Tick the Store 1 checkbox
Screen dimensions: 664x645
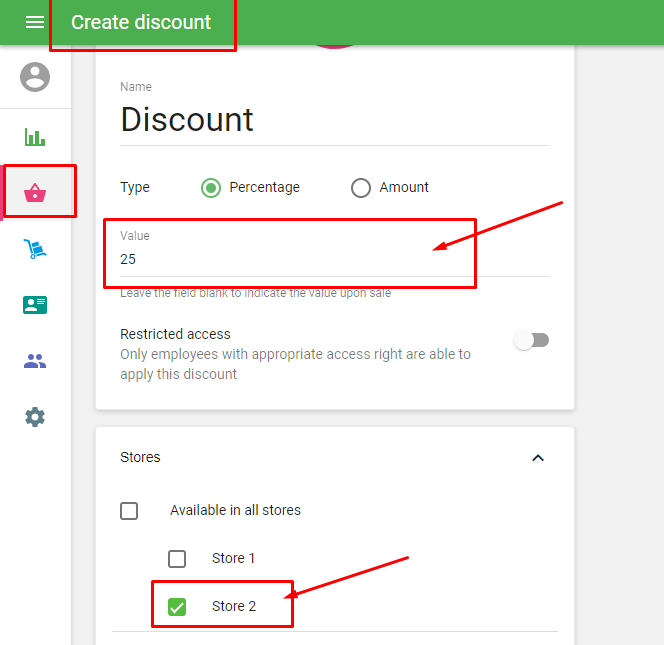tap(177, 558)
